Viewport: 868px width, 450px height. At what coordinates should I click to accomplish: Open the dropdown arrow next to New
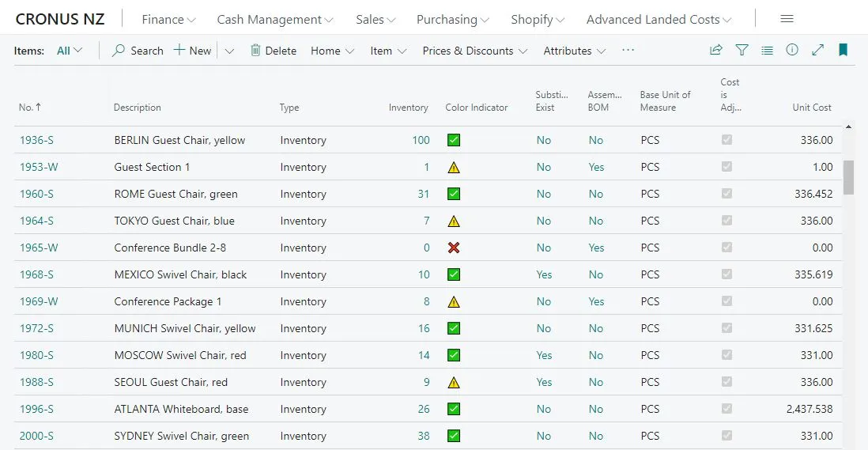pyautogui.click(x=229, y=51)
